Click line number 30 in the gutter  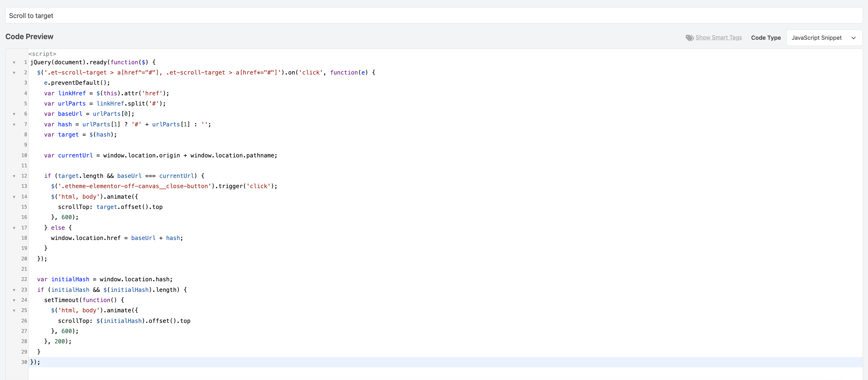(24, 362)
